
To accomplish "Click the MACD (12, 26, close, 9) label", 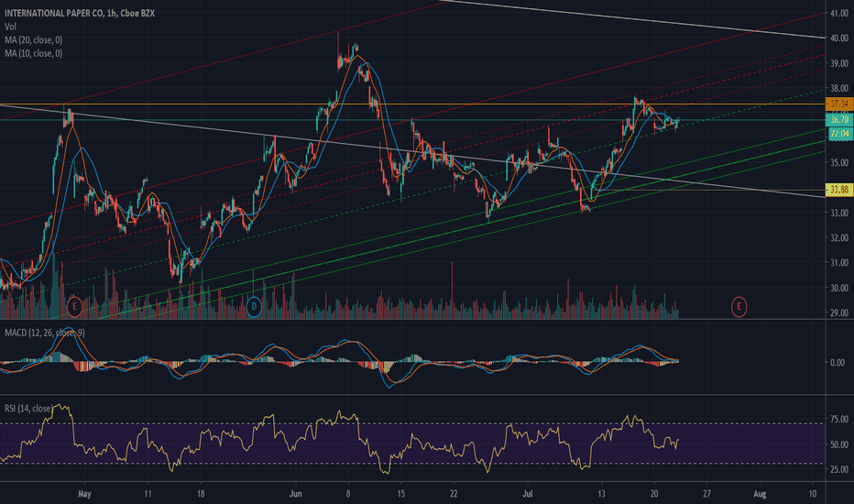I will click(45, 333).
